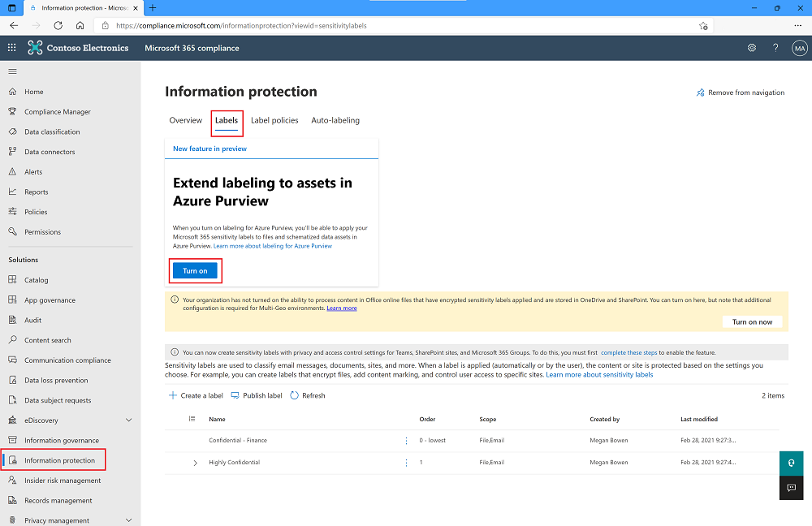Expand the eDiscovery section chevron
This screenshot has width=812, height=526.
coord(128,420)
